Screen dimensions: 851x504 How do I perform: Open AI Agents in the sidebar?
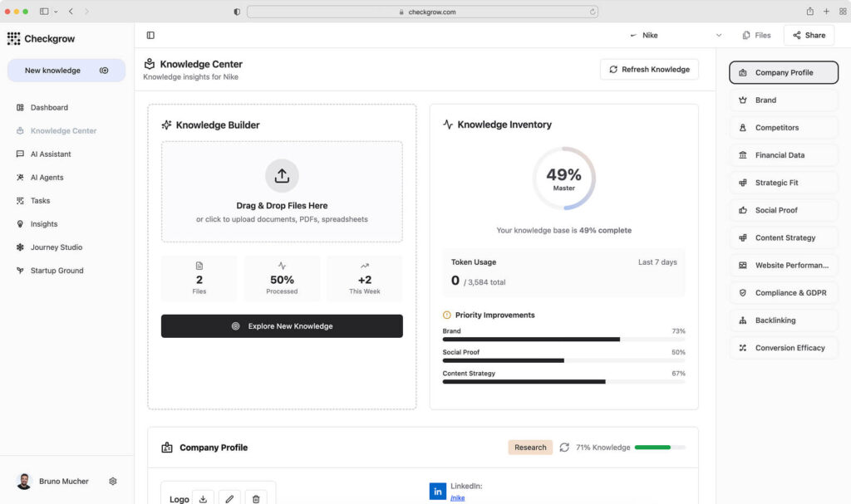point(47,178)
